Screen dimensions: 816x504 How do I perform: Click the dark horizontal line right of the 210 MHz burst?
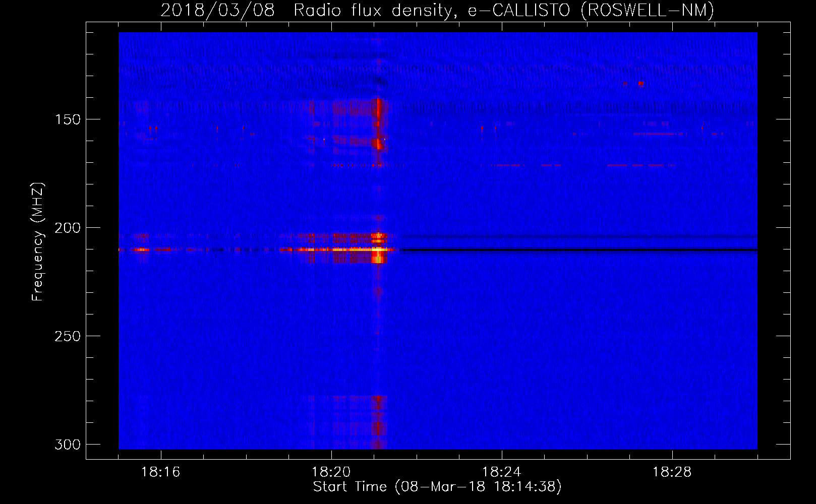(578, 249)
